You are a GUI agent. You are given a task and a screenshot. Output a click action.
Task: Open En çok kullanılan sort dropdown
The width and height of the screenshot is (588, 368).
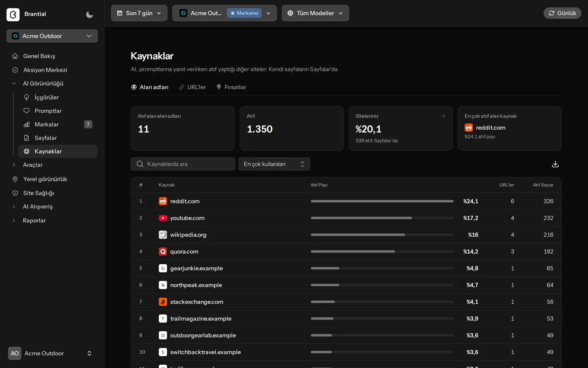tap(274, 164)
